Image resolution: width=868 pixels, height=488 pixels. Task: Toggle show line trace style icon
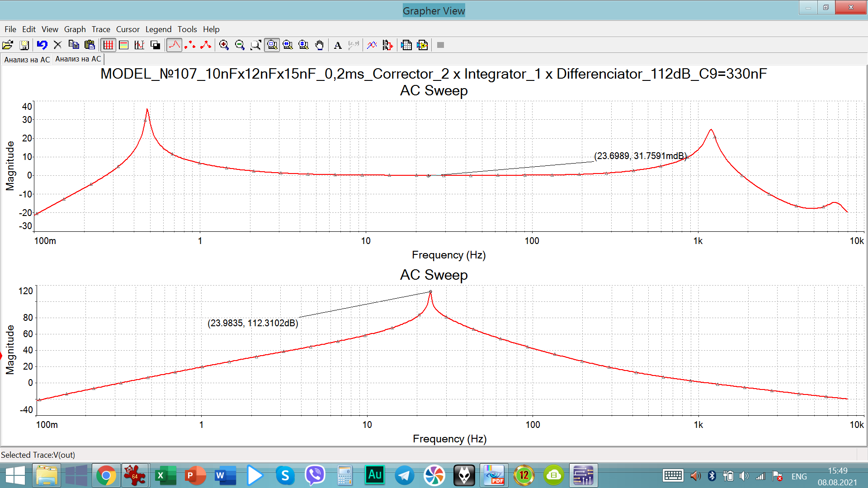(174, 45)
